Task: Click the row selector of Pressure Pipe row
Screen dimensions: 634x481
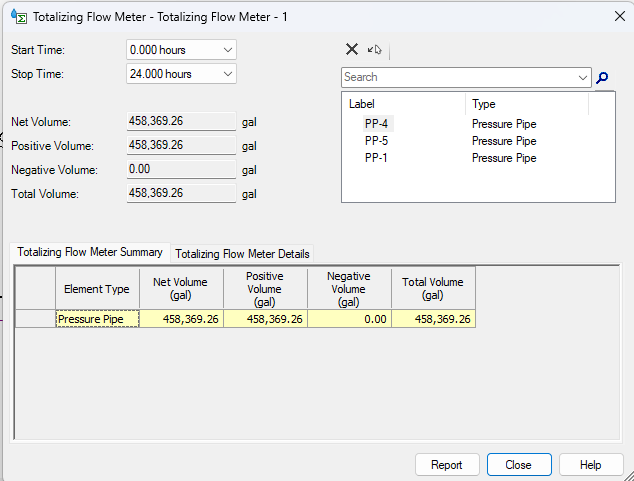Action: click(36, 319)
